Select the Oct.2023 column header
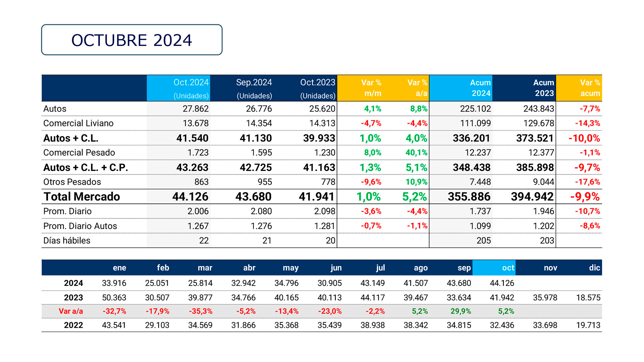Viewport: 644px width, 362px height. (x=305, y=88)
